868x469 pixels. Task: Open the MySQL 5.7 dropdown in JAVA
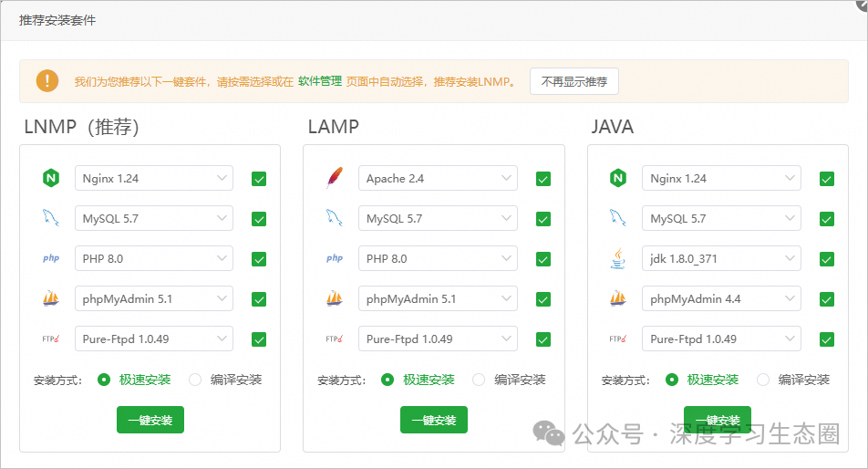click(721, 218)
